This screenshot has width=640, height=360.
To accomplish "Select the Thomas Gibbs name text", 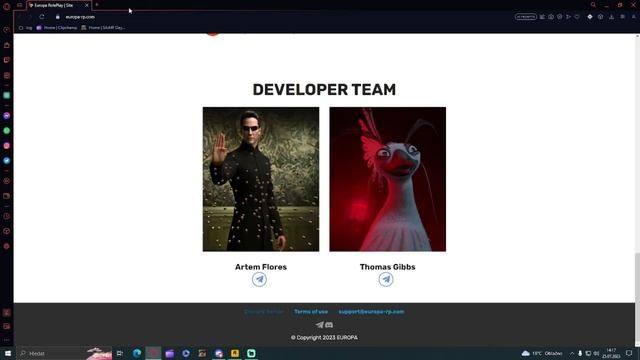I will (388, 267).
